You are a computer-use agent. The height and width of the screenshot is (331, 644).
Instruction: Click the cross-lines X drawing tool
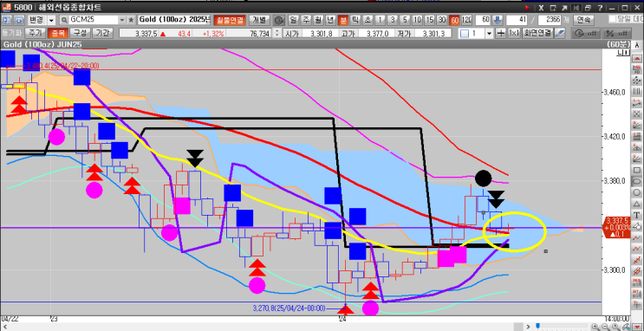636,114
